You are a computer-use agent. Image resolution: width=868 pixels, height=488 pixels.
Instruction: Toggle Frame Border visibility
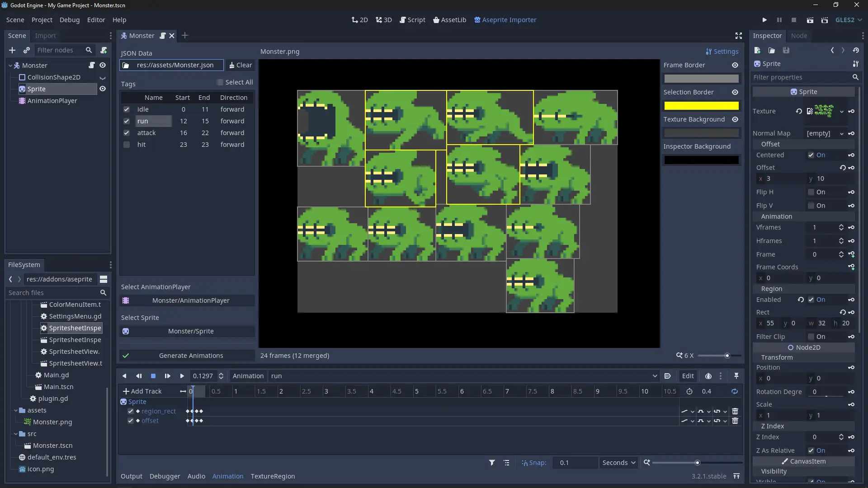[735, 65]
